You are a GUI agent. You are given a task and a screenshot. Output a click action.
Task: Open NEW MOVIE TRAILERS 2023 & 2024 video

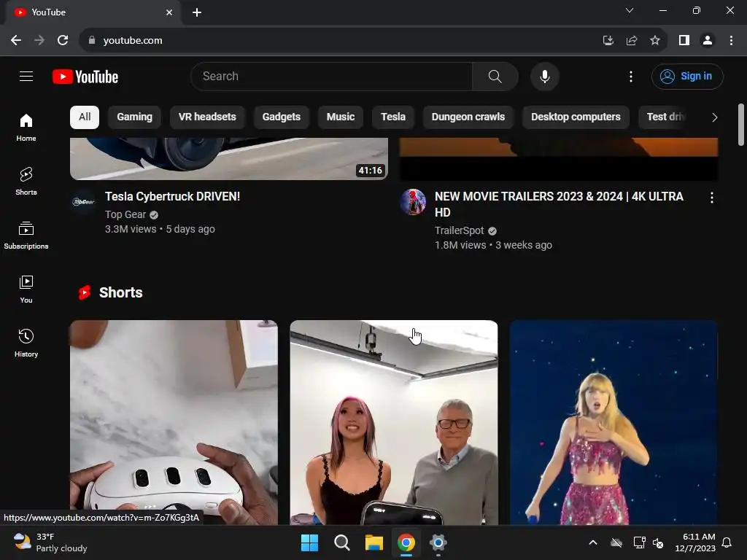[560, 204]
